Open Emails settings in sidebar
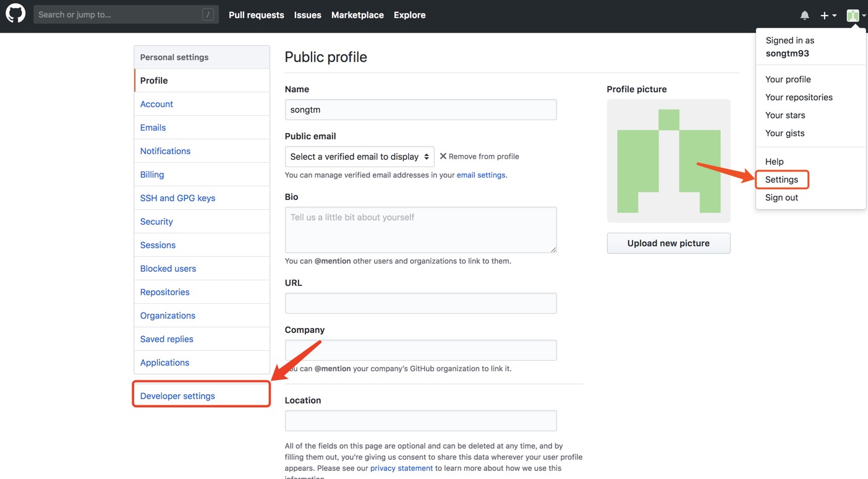 pos(202,127)
